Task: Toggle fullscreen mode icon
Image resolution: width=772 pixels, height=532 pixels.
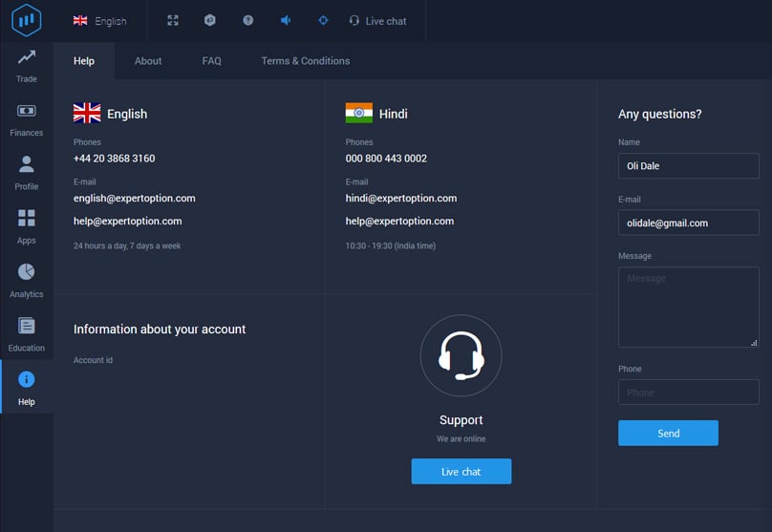Action: click(173, 20)
